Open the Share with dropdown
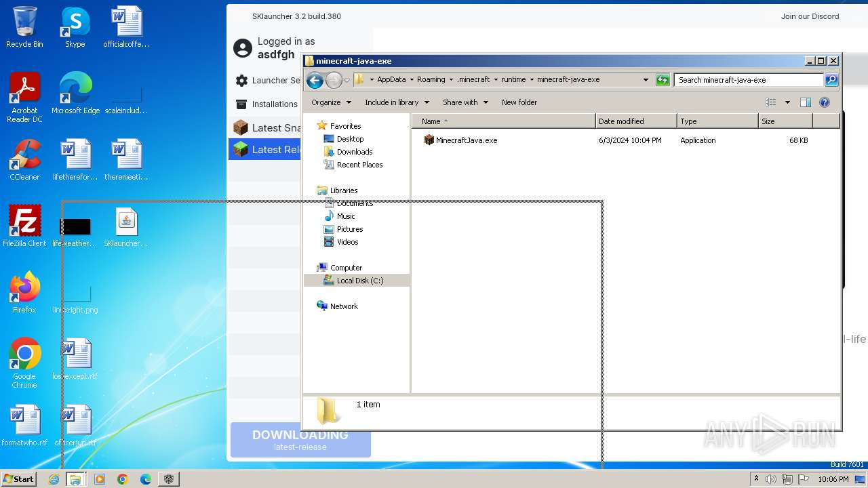 (465, 102)
